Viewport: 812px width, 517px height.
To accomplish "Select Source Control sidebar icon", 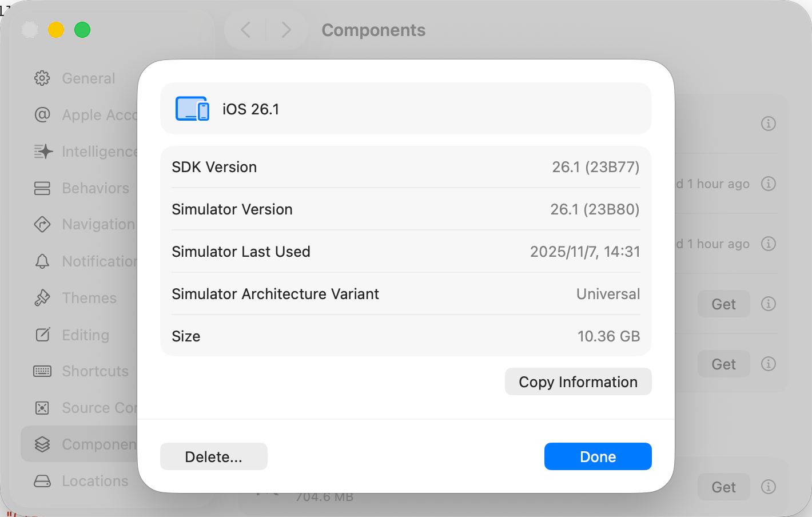I will [42, 408].
